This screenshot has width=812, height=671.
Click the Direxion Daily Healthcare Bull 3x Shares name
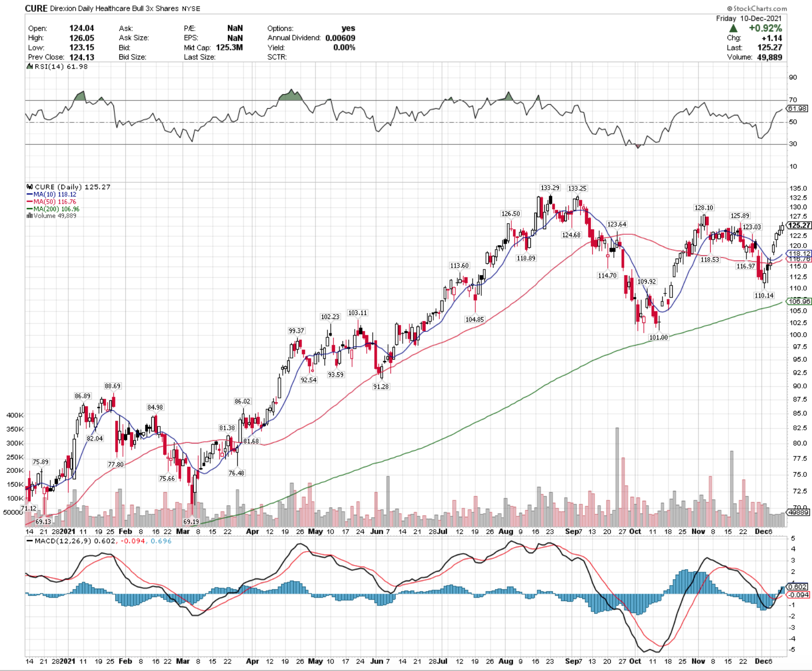coord(115,8)
